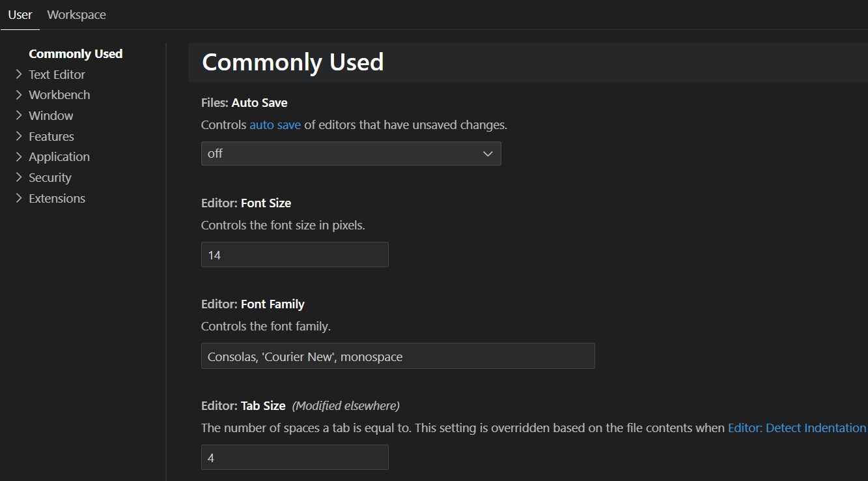The height and width of the screenshot is (481, 868).
Task: Expand the Window settings section
Action: point(51,115)
